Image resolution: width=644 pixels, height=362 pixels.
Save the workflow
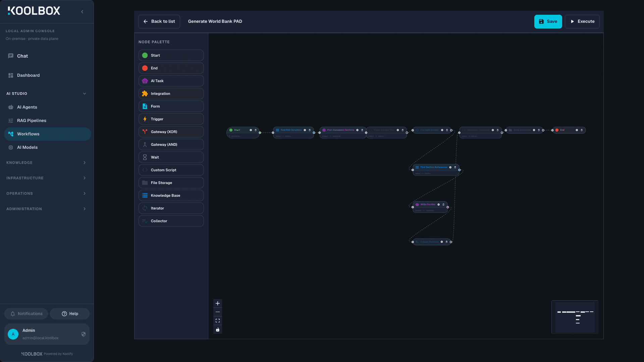[x=548, y=21]
